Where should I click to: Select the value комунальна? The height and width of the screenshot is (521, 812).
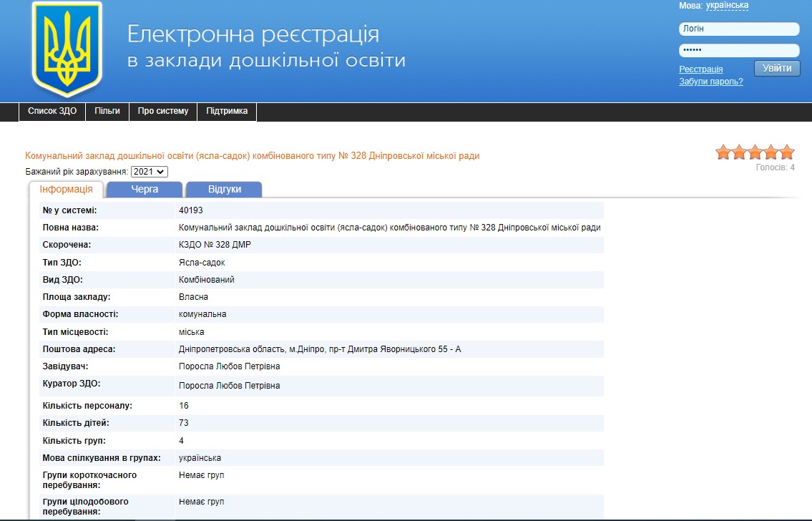point(202,314)
